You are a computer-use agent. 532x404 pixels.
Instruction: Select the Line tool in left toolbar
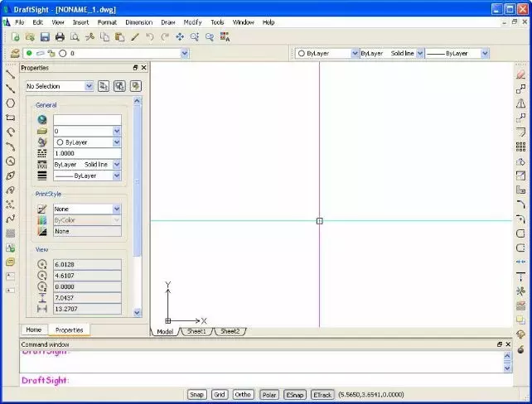click(x=10, y=75)
